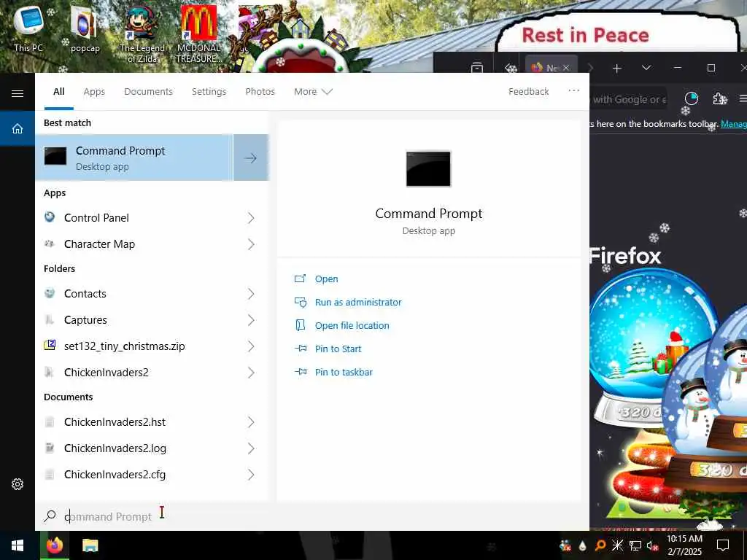
Task: Expand Captures folder result chevron
Action: (x=251, y=320)
